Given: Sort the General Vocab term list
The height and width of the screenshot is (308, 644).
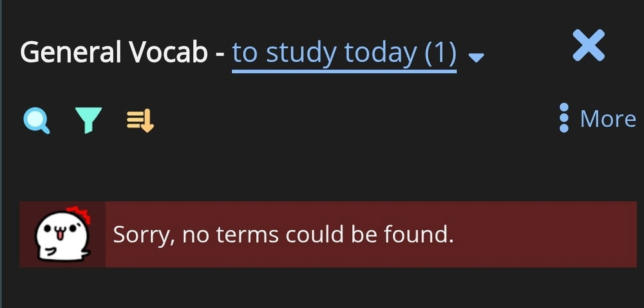Looking at the screenshot, I should click(x=140, y=120).
